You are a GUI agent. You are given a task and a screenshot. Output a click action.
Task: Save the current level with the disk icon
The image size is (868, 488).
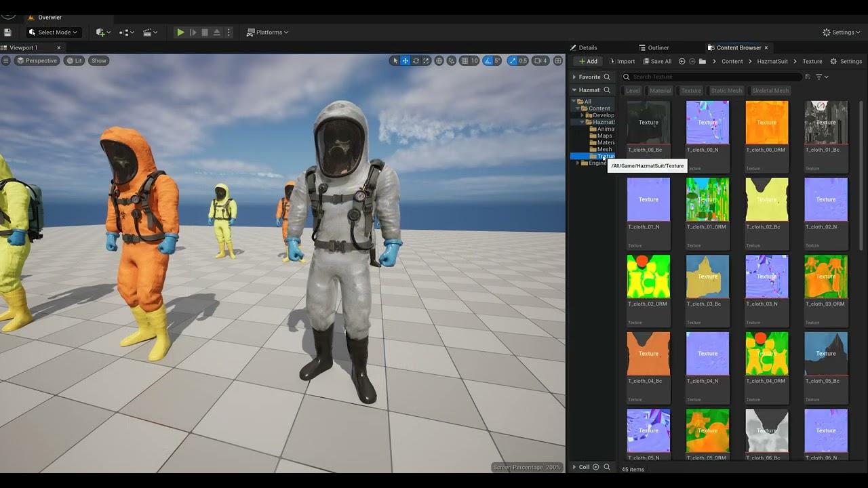(7, 32)
